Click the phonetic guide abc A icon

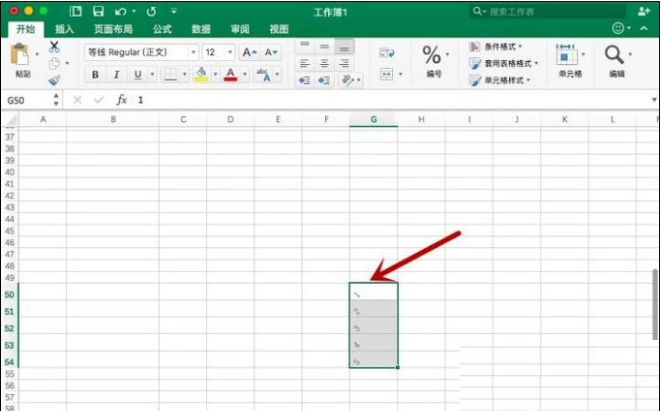pos(263,75)
